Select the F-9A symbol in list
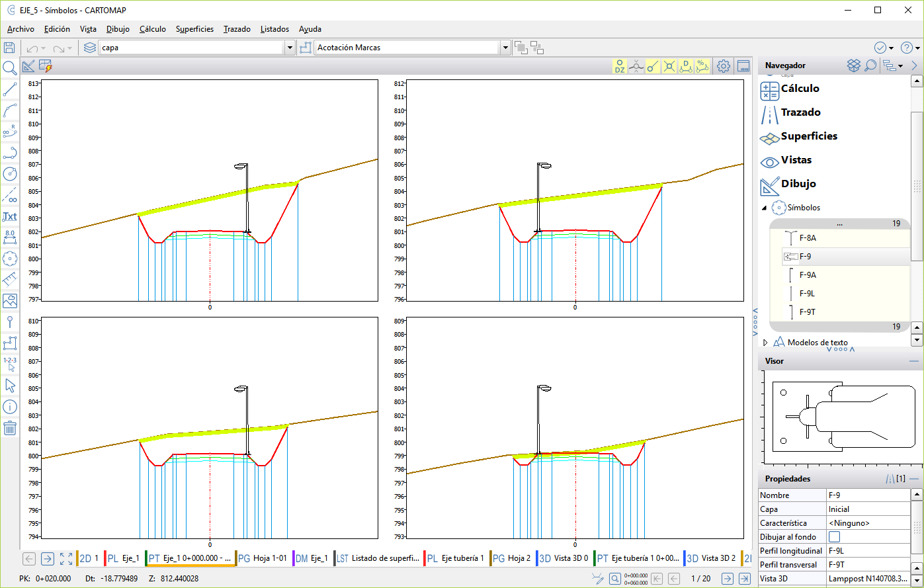 (x=808, y=275)
